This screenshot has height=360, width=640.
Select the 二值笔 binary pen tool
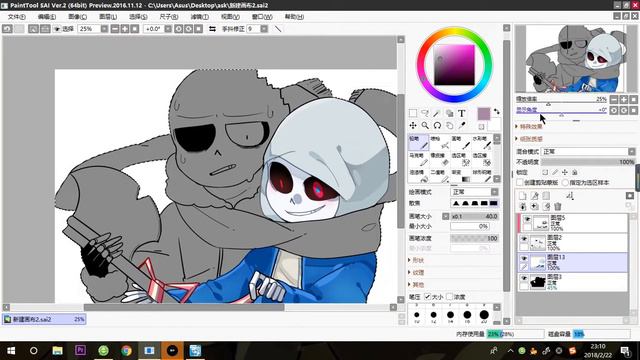[x=440, y=176]
